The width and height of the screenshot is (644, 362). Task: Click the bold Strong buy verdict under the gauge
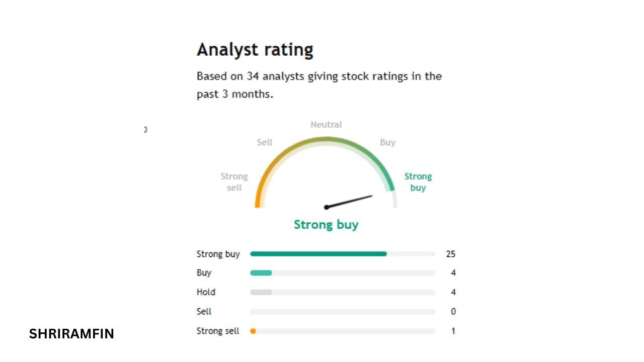click(x=326, y=224)
